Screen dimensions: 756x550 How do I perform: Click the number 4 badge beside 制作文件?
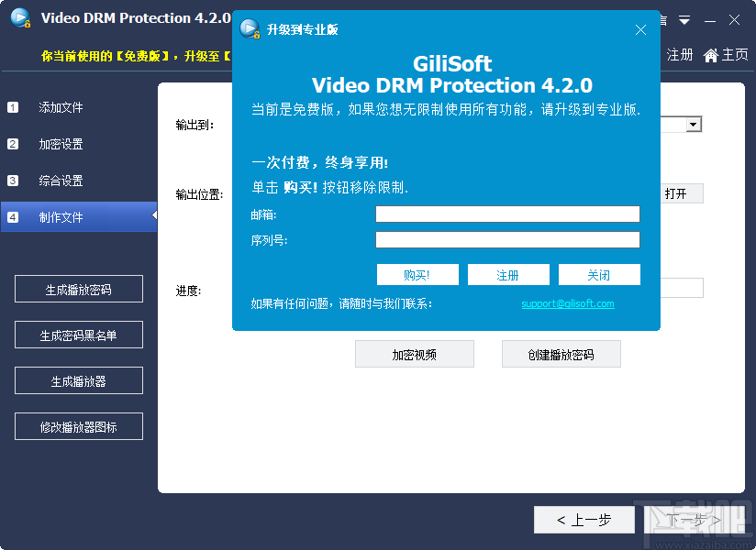tap(12, 216)
